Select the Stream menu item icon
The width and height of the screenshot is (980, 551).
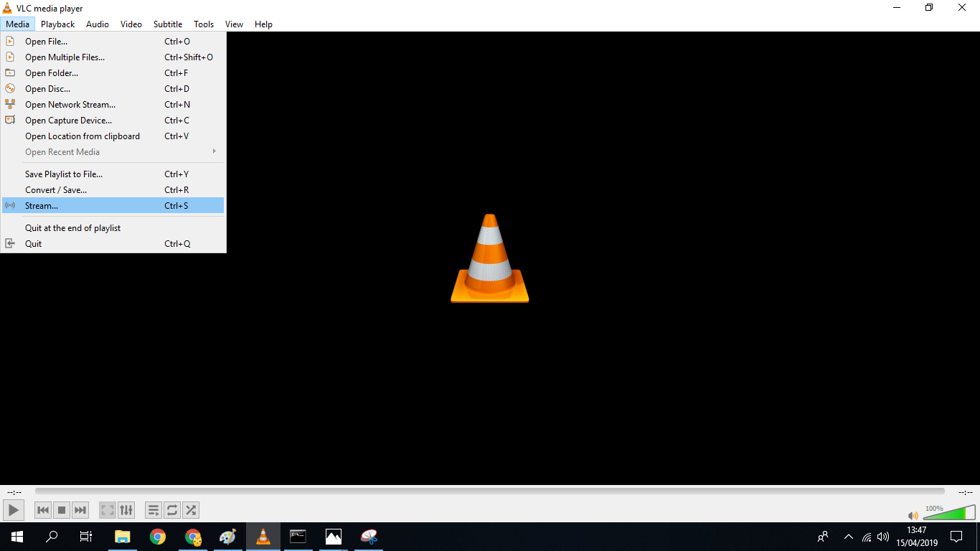[10, 206]
